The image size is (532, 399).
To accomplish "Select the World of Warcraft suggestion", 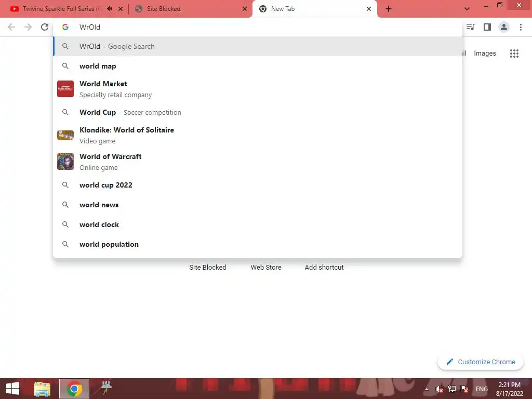I will pyautogui.click(x=258, y=162).
